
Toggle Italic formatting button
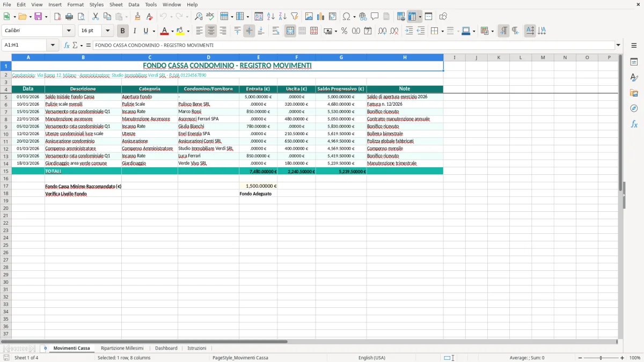pos(134,31)
